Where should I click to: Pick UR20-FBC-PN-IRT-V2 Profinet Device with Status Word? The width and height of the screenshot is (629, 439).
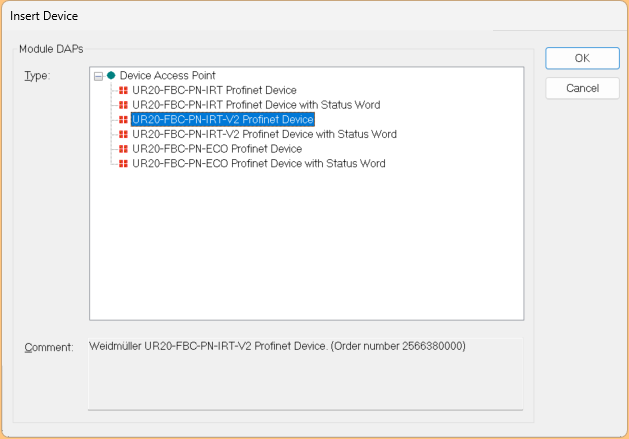point(264,134)
